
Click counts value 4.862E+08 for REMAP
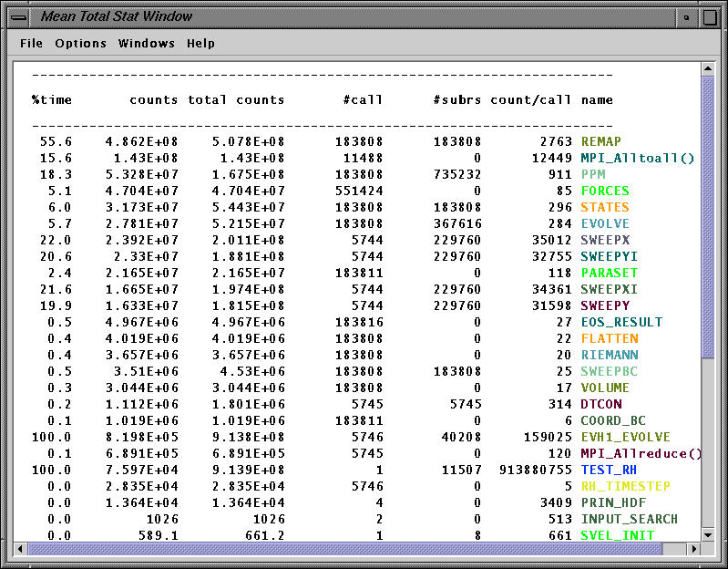tap(141, 141)
